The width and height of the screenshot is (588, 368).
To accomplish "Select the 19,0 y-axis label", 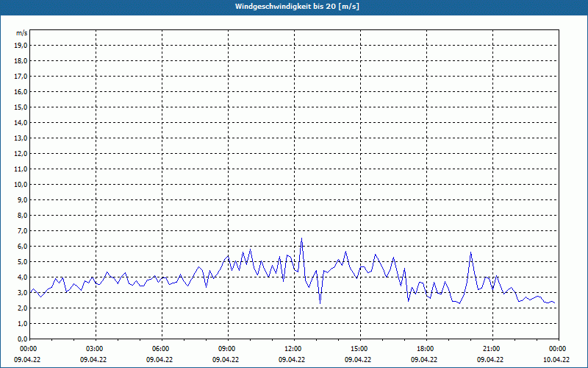I will coord(21,46).
